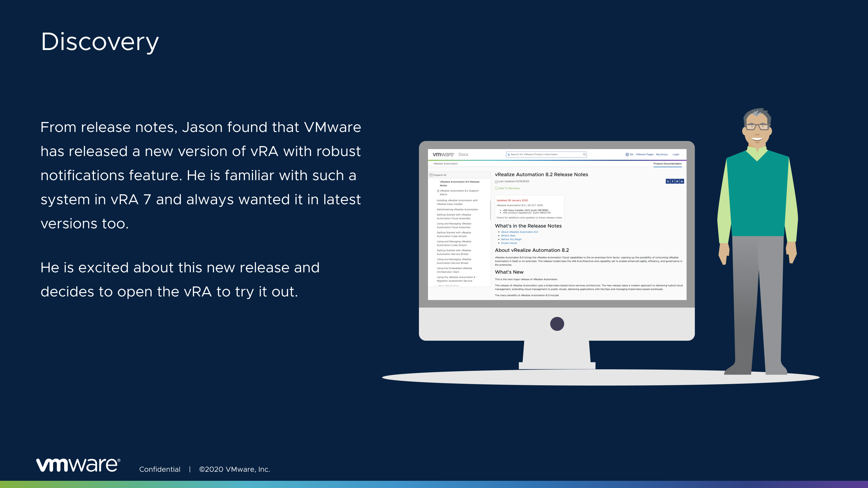This screenshot has width=868, height=488.
Task: Click the vRealize Automation breadcrumb
Action: [x=445, y=164]
